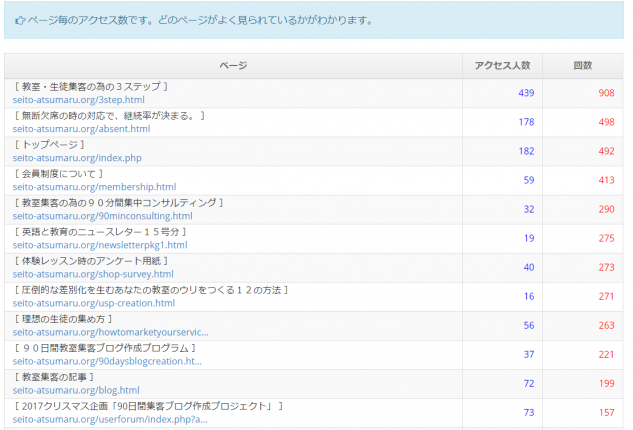Click the hit count 498
This screenshot has width=633, height=430.
click(x=606, y=122)
